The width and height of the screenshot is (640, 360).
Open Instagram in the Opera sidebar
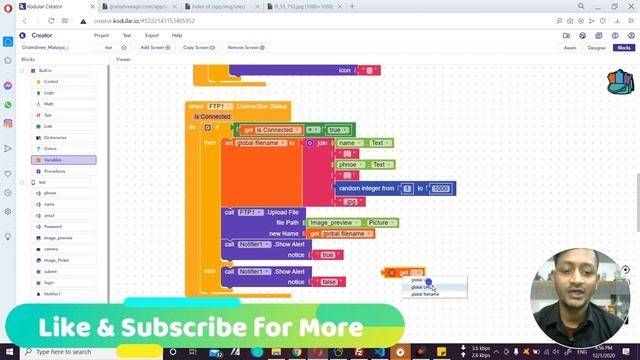click(x=8, y=123)
